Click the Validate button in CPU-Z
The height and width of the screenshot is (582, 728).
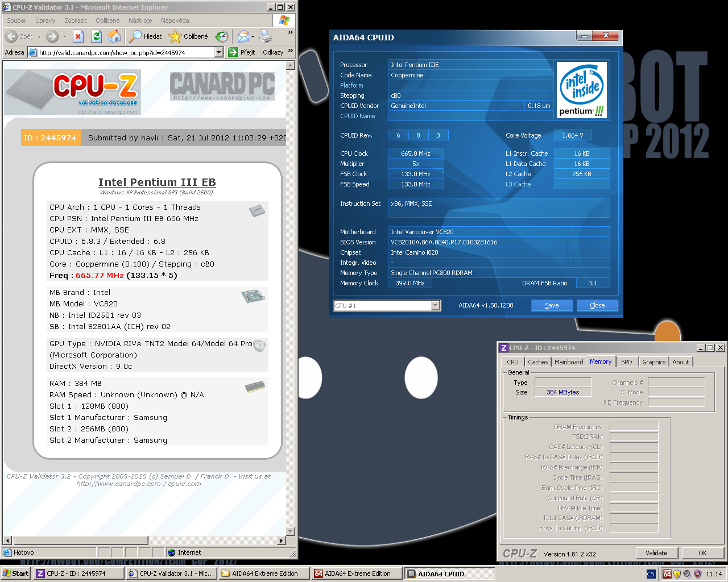click(656, 553)
